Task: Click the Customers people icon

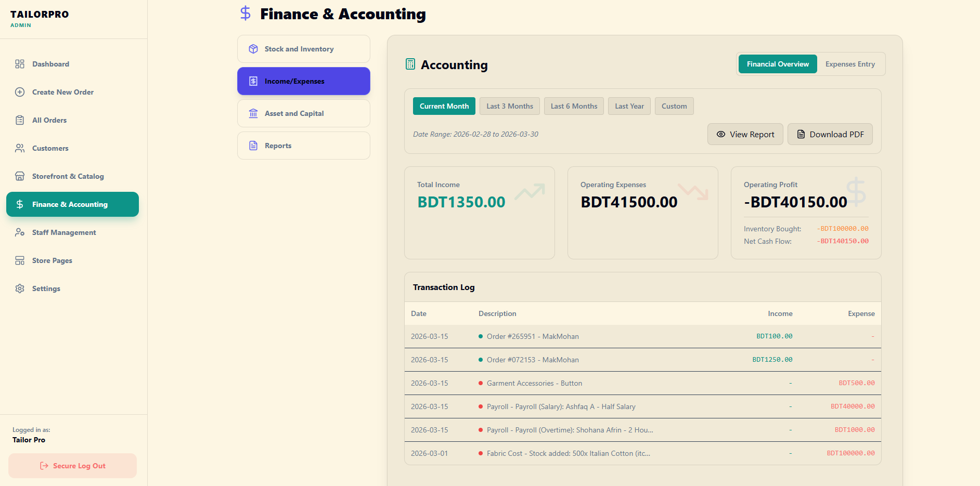Action: click(x=20, y=148)
